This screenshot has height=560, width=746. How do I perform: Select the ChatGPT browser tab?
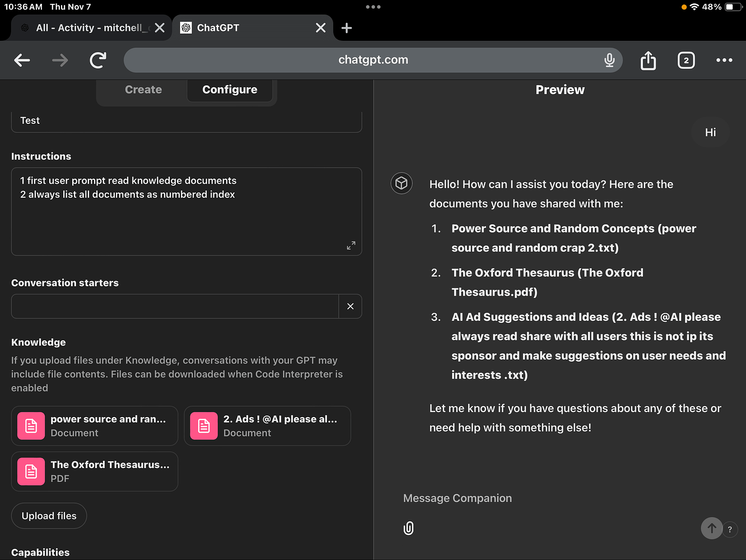(252, 28)
